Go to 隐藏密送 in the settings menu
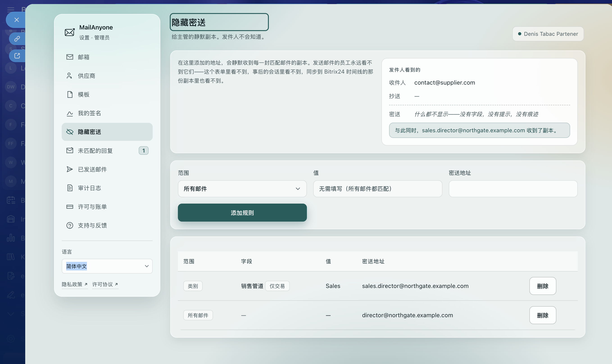 point(107,132)
